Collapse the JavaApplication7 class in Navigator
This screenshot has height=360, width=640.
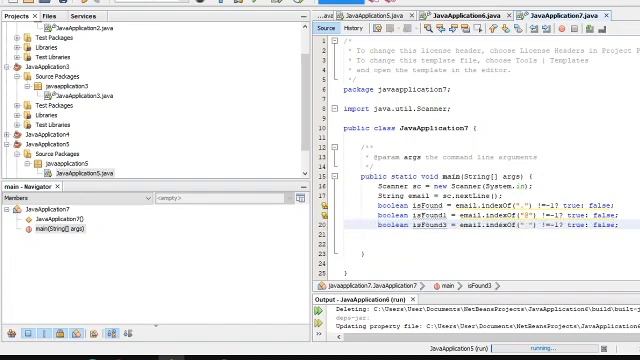7,209
